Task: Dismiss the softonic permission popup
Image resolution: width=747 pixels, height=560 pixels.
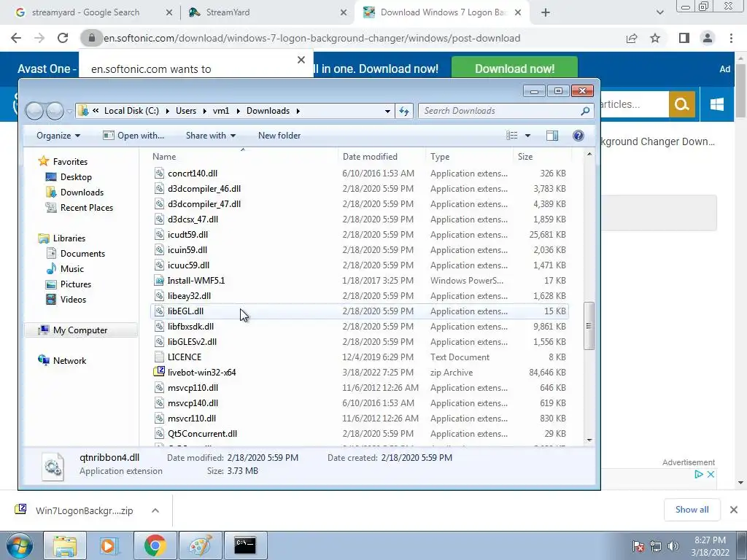Action: (301, 60)
